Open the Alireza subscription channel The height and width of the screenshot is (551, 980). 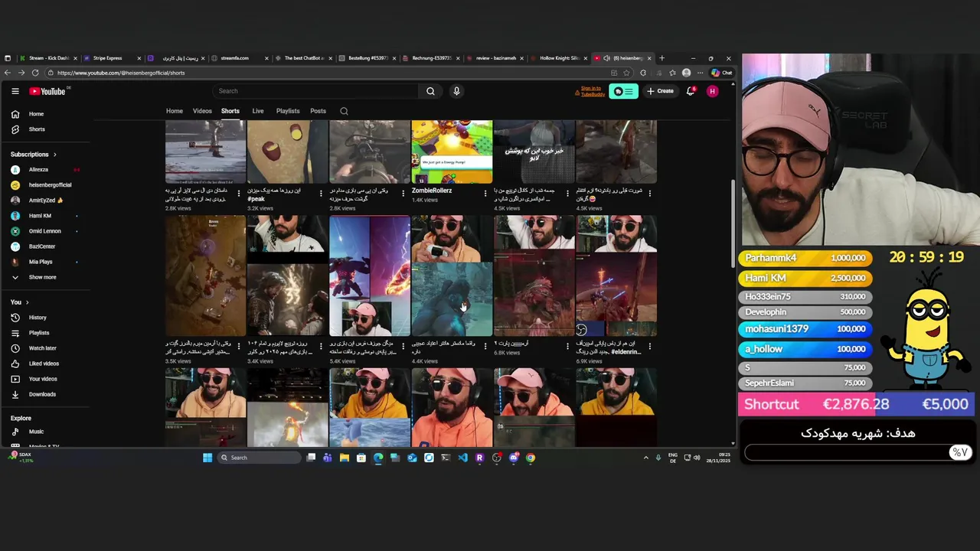(38, 170)
